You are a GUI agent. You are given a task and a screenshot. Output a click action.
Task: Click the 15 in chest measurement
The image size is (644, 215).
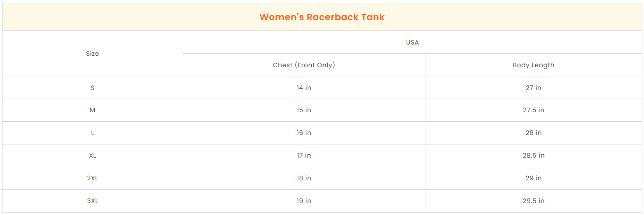pos(304,110)
